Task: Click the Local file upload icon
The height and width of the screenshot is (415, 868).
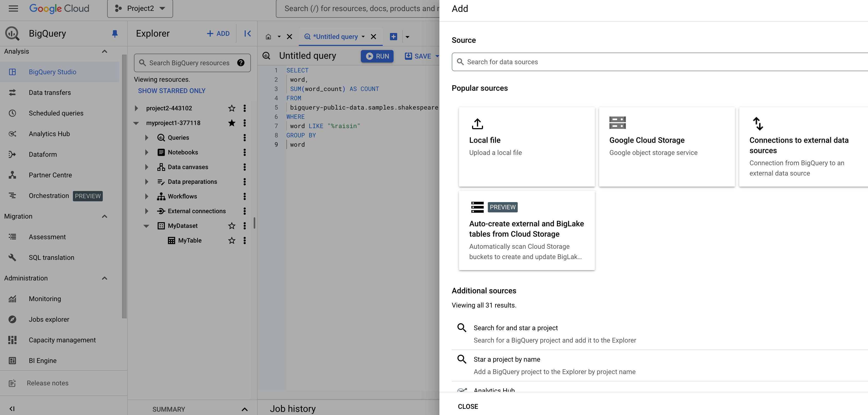Action: (477, 123)
